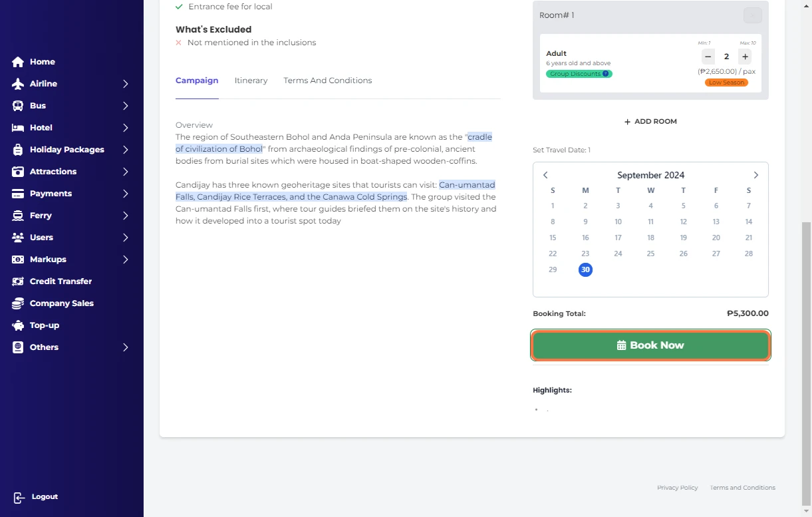812x517 pixels.
Task: Click the Ferry icon in sidebar
Action: (18, 216)
